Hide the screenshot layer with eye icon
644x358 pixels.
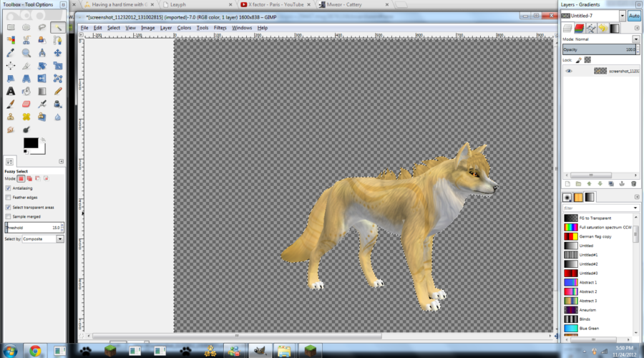coord(569,71)
